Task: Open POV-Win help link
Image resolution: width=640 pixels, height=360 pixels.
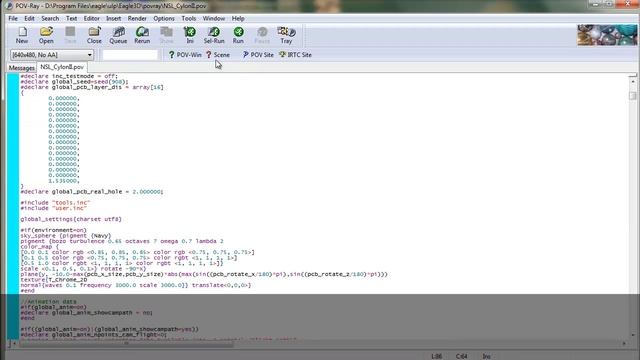Action: (185, 55)
